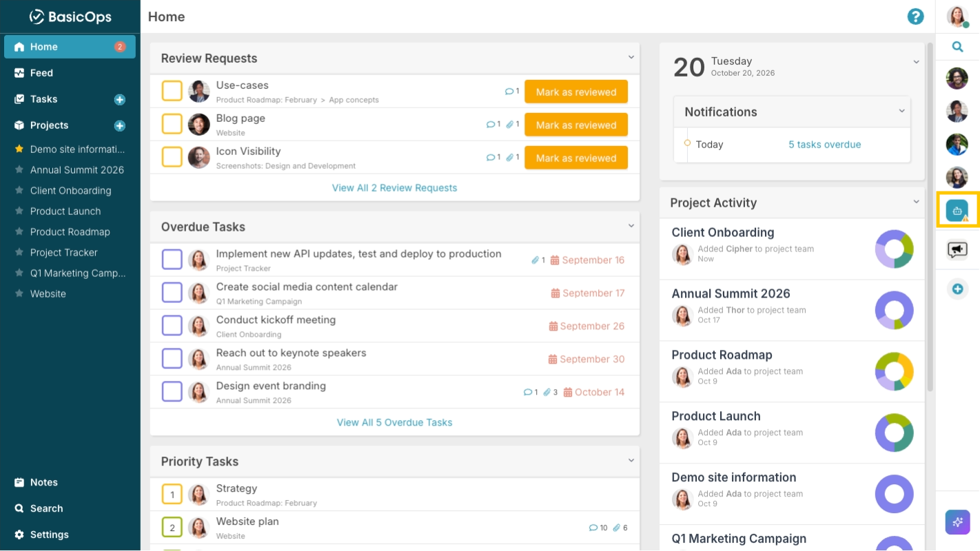Viewport: 980px width, 551px height.
Task: Click the Annual Summit 2026 donut chart
Action: point(894,310)
